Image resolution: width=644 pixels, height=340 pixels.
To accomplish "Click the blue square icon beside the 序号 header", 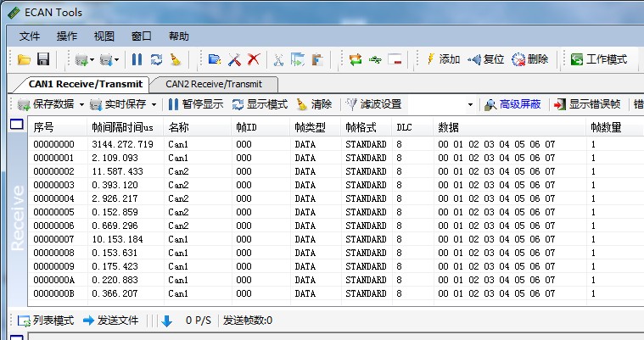I will pyautogui.click(x=16, y=124).
